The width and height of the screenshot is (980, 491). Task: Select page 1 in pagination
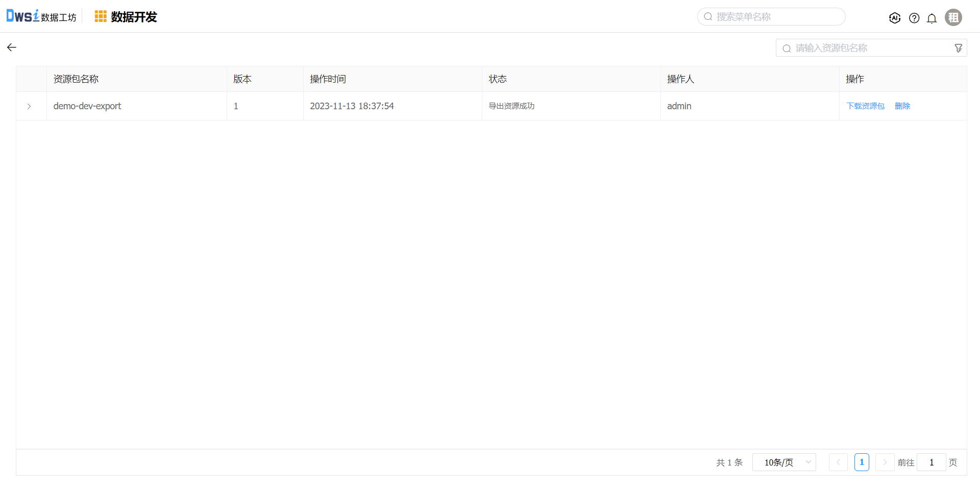[x=862, y=462]
